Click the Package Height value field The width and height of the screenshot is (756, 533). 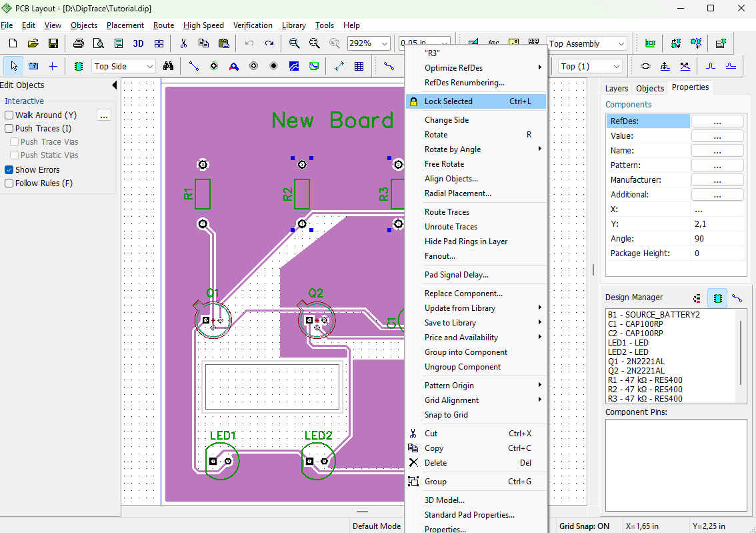717,253
